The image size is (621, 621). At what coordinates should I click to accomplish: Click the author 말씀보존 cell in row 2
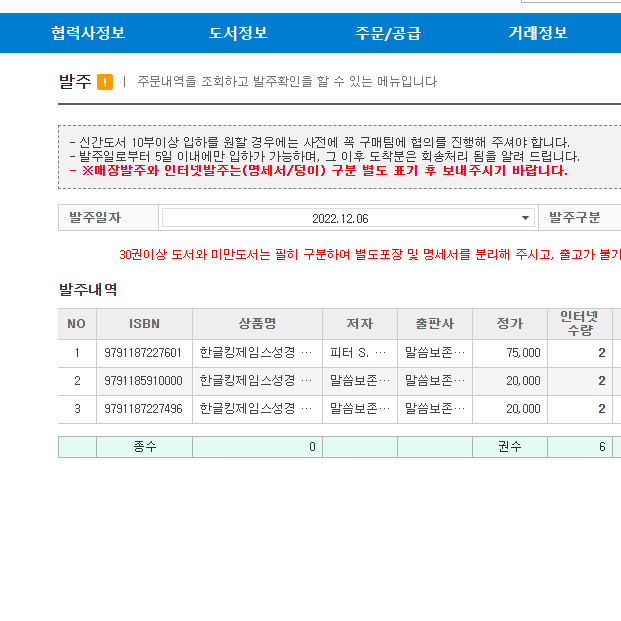coord(360,381)
